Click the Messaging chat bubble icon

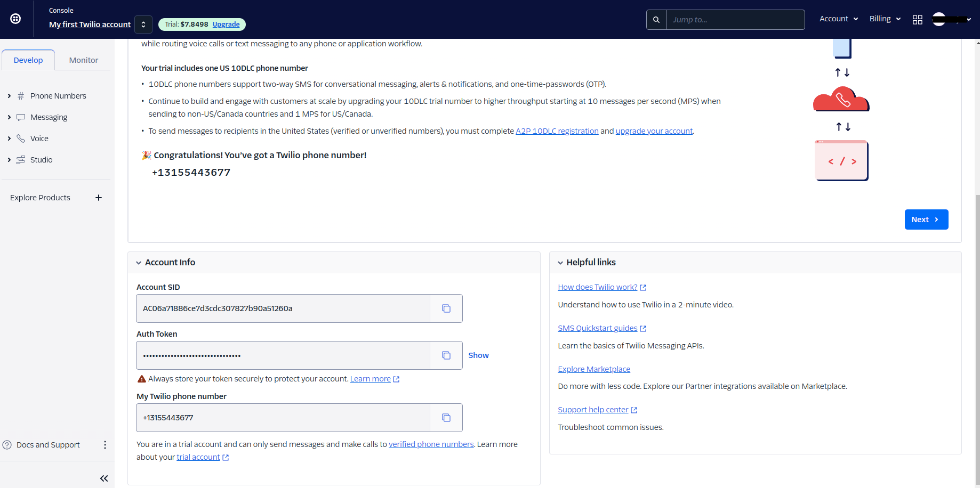pos(21,117)
